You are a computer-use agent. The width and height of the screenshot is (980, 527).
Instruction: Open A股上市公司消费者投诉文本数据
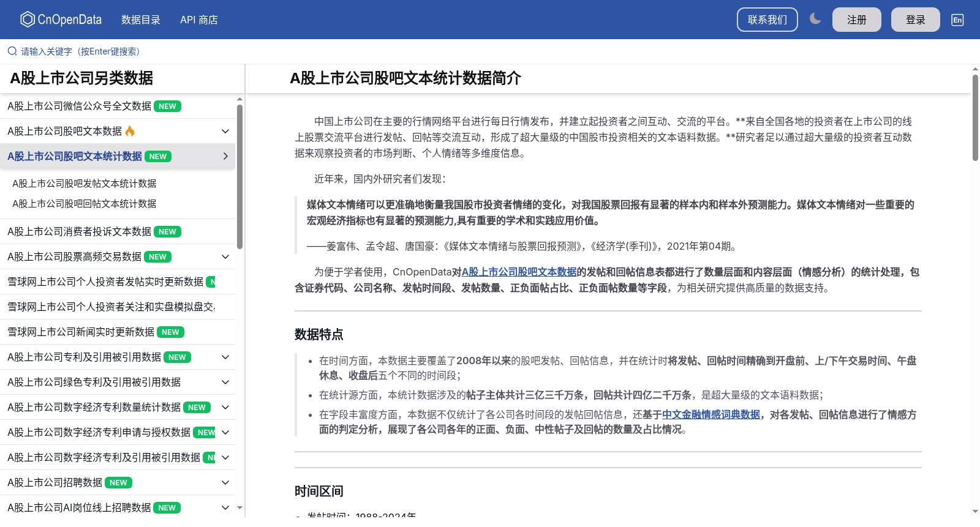[79, 231]
